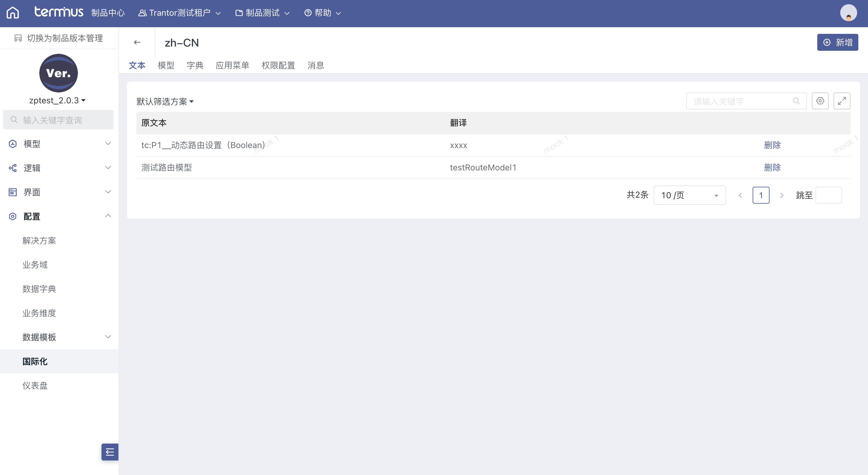Switch to the 消息 tab
868x475 pixels.
tap(316, 65)
